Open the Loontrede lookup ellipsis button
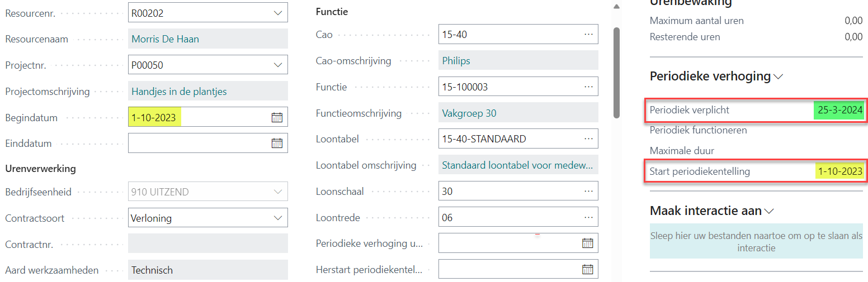 point(588,217)
